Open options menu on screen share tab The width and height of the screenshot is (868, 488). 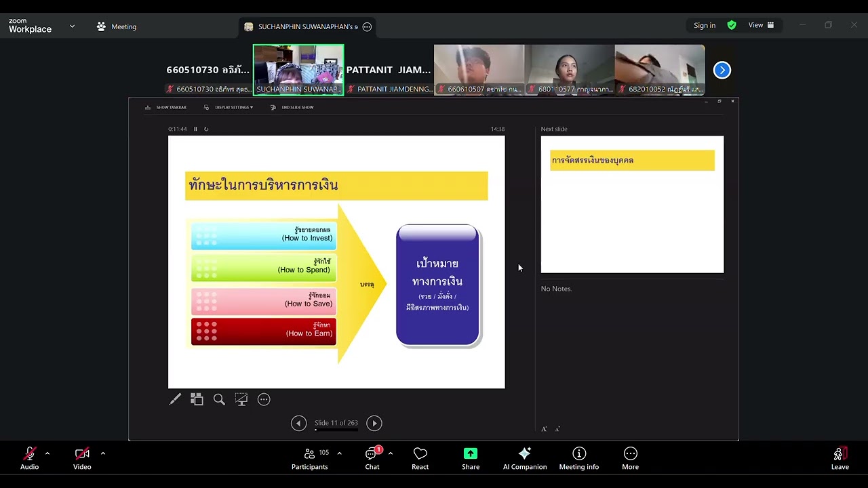pyautogui.click(x=367, y=26)
